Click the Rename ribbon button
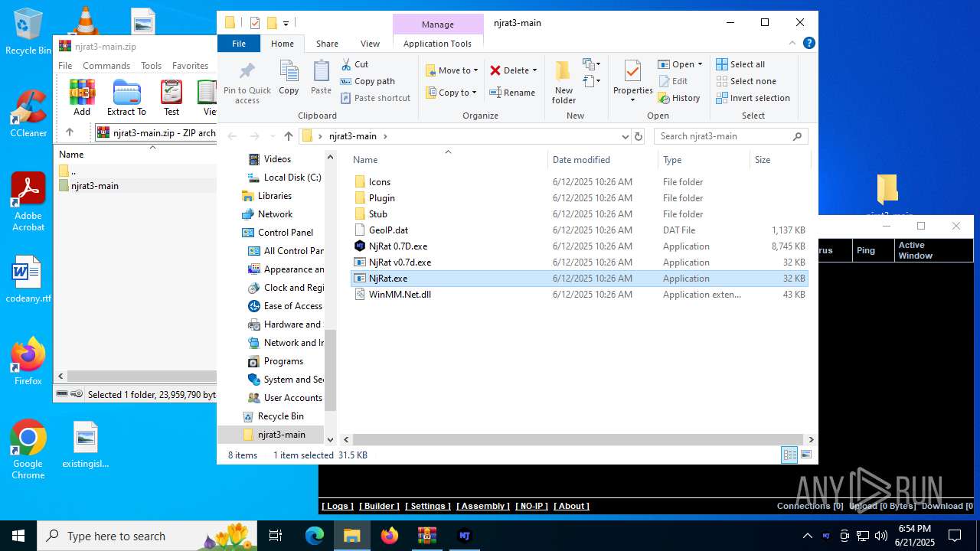Image resolution: width=980 pixels, height=551 pixels. click(512, 93)
